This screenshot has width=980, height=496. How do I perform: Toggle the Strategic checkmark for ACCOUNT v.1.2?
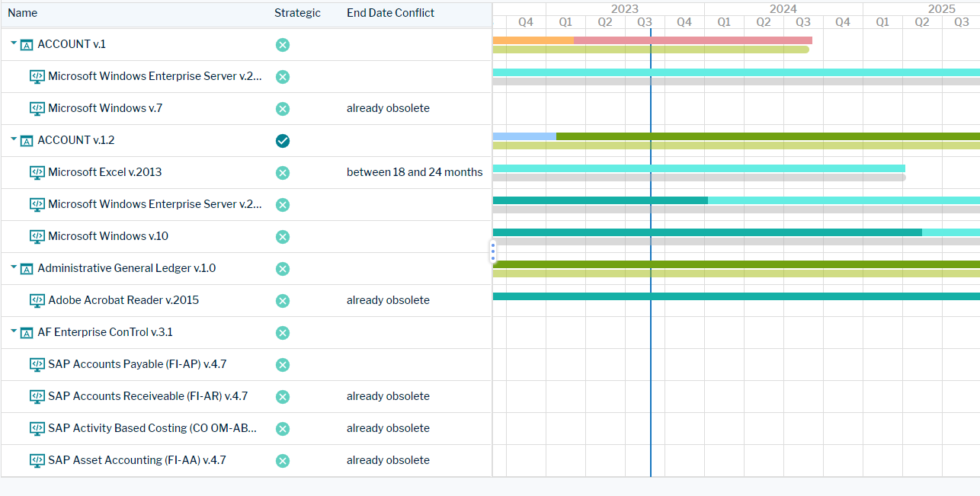point(283,141)
